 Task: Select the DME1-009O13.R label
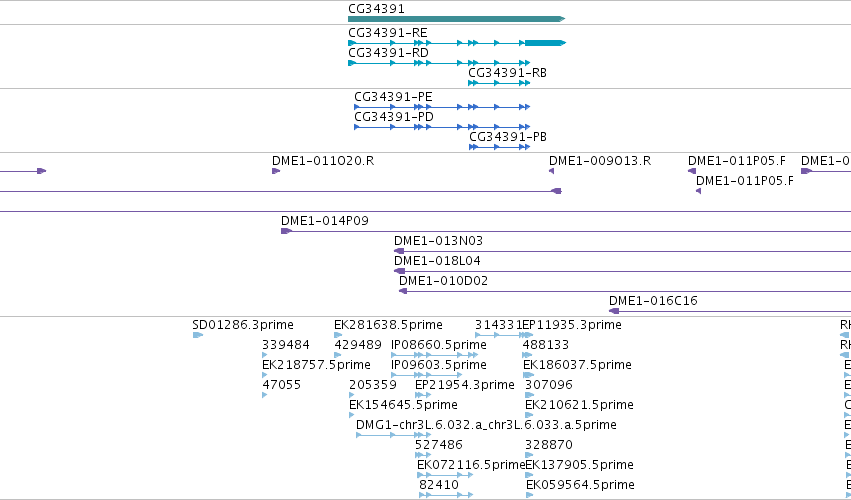pyautogui.click(x=600, y=161)
